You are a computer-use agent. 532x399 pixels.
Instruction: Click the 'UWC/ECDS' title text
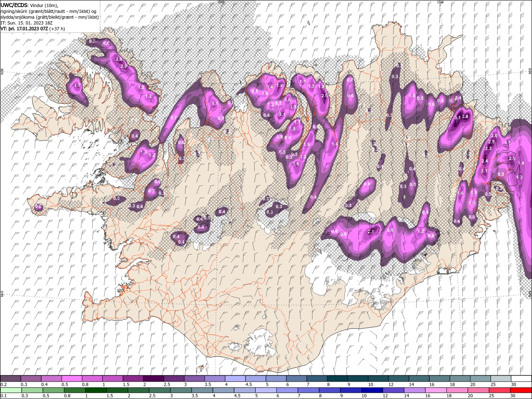(x=14, y=5)
